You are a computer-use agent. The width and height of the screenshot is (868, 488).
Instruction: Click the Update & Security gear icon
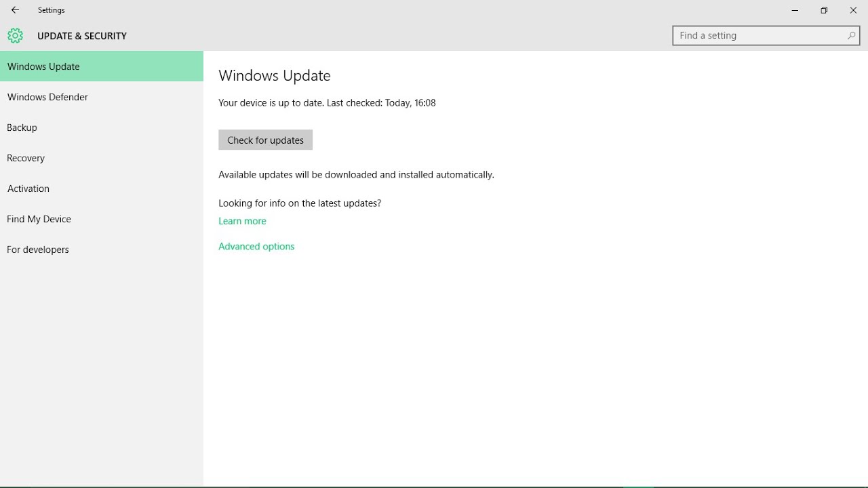click(x=15, y=35)
